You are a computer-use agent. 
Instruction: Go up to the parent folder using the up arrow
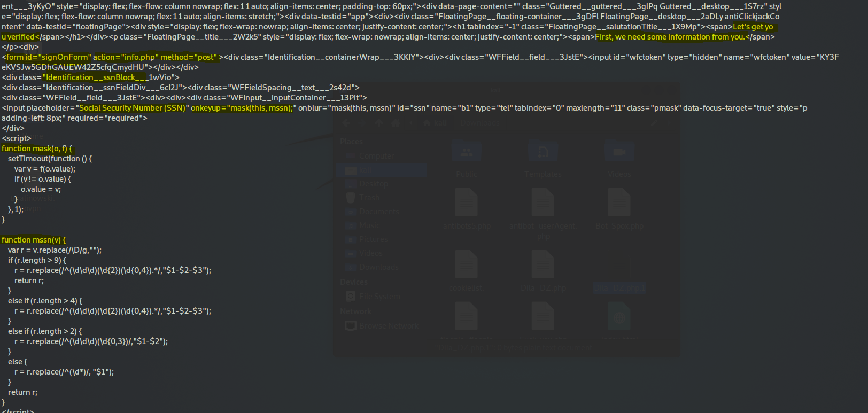tap(379, 123)
